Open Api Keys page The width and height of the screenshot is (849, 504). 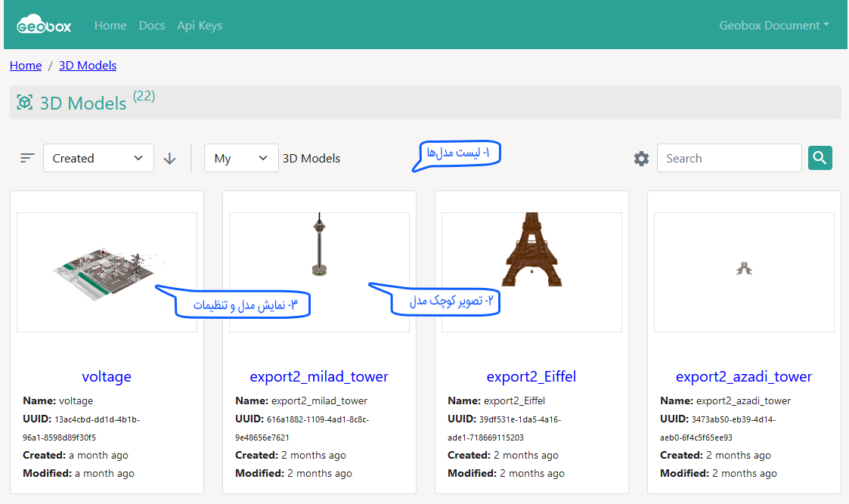pyautogui.click(x=200, y=25)
